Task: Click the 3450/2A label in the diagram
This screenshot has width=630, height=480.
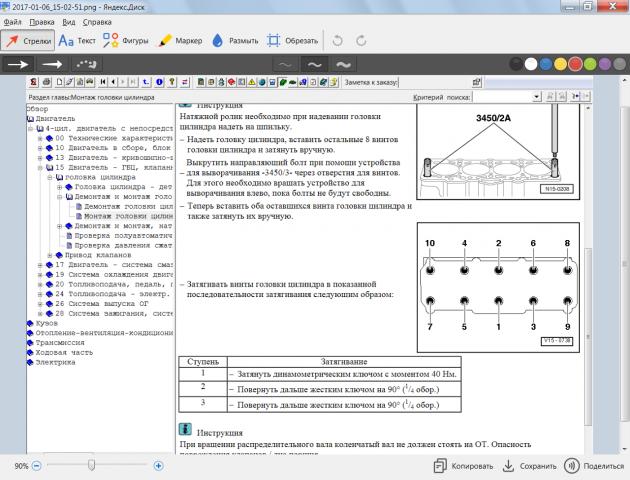Action: coord(493,118)
